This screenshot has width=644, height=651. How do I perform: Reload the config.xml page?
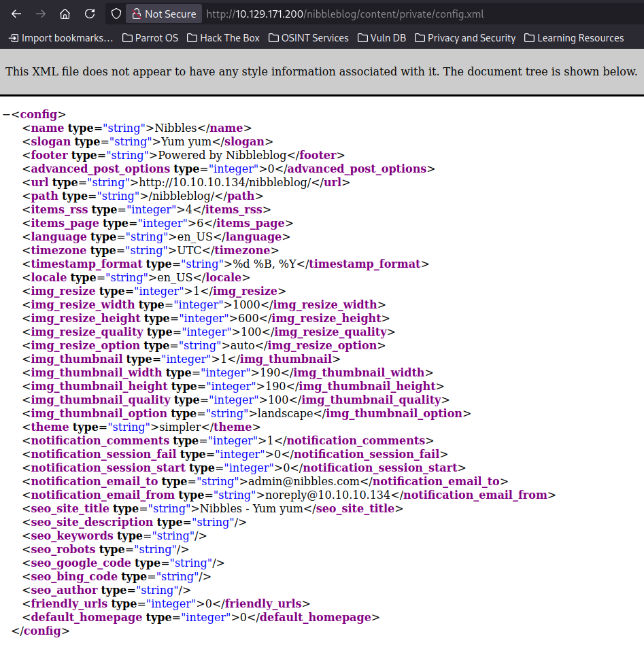tap(90, 14)
